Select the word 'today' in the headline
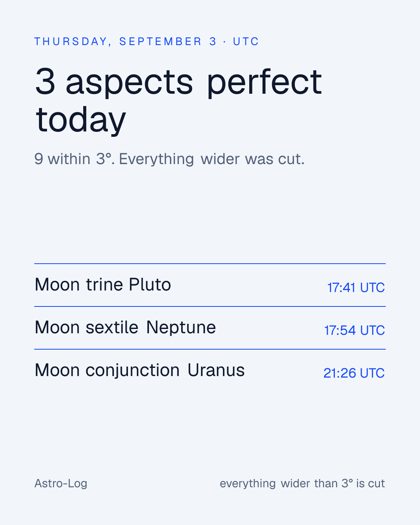420x525 pixels. [81, 119]
